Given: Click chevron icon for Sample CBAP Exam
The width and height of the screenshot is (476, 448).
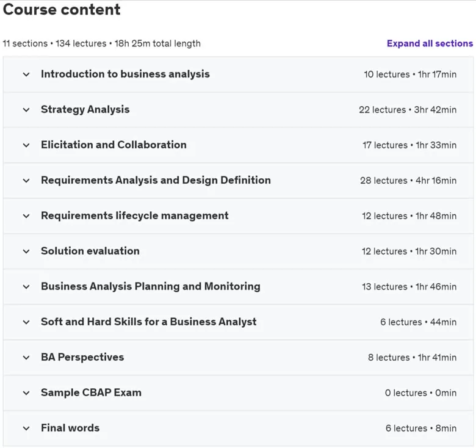Looking at the screenshot, I should (x=26, y=393).
